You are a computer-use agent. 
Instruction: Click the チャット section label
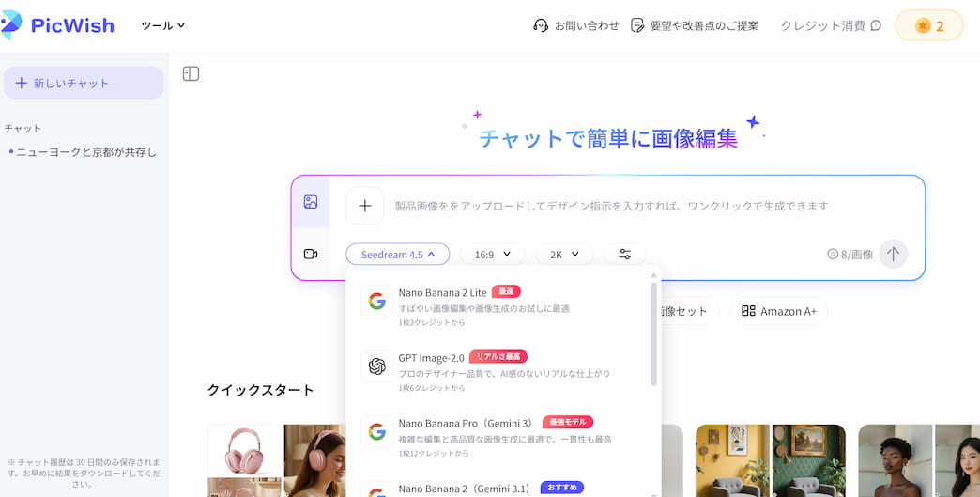pos(23,128)
